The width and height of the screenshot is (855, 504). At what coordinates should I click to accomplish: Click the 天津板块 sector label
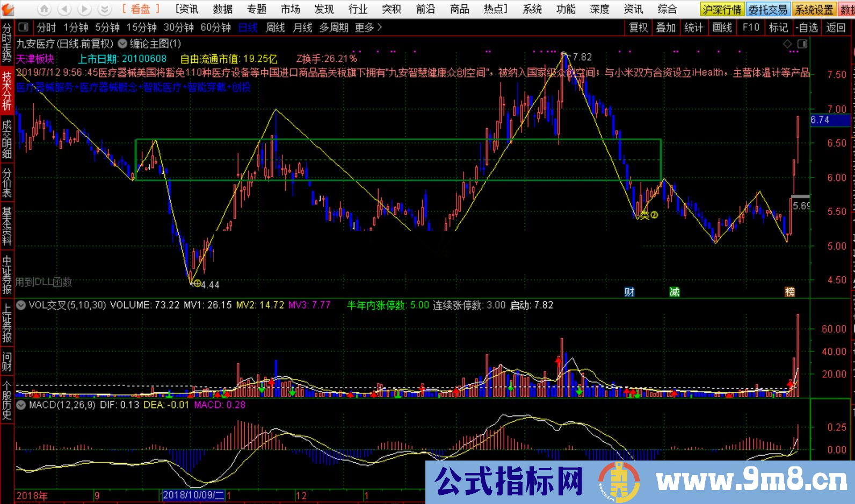click(35, 59)
